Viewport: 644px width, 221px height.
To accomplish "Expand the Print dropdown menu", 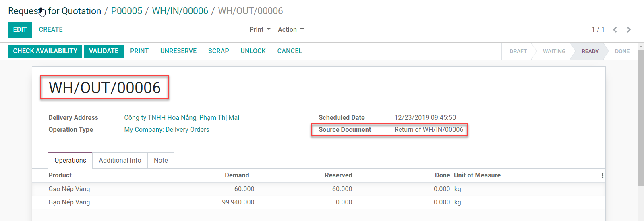I will (x=259, y=30).
